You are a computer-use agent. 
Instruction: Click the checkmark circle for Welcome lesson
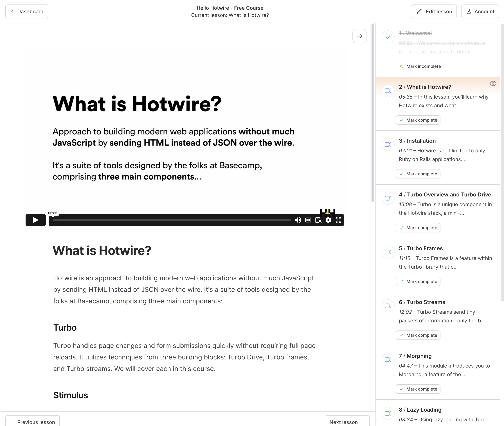coord(388,37)
